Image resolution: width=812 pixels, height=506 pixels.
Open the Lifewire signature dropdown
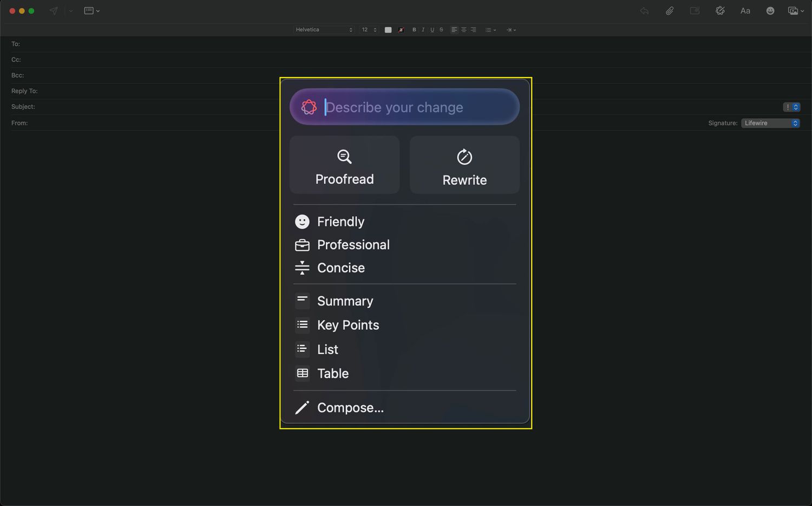[770, 123]
